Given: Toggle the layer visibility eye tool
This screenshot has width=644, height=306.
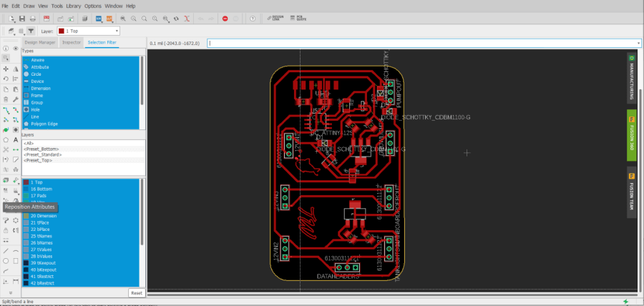Looking at the screenshot, I should [16, 49].
